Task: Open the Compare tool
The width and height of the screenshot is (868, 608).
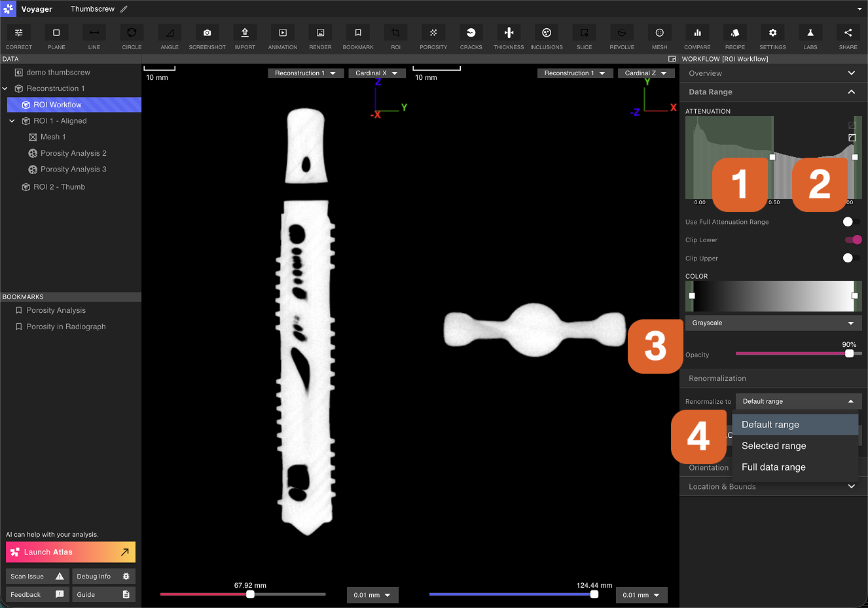Action: [697, 37]
